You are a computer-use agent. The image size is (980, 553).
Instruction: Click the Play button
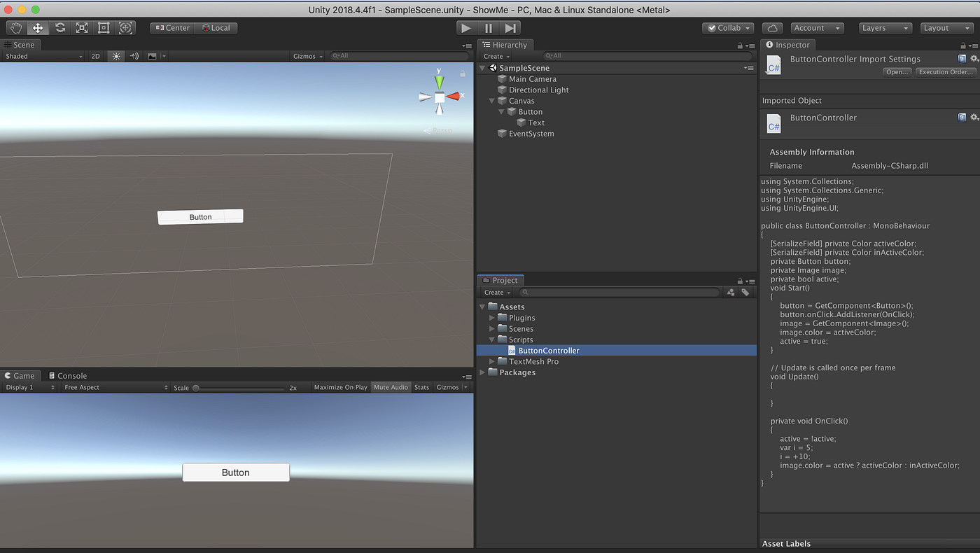pyautogui.click(x=465, y=28)
